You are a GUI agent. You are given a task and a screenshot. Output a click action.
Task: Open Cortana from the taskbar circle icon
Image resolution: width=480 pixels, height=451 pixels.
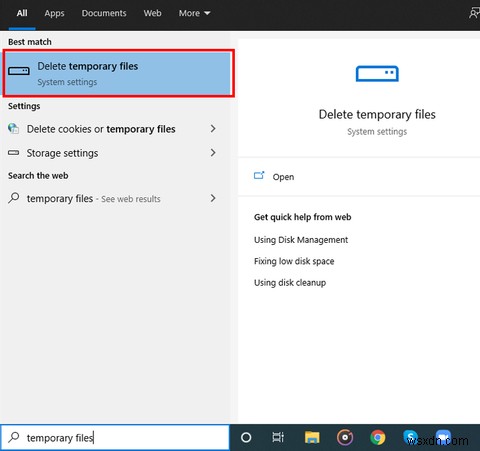(246, 437)
